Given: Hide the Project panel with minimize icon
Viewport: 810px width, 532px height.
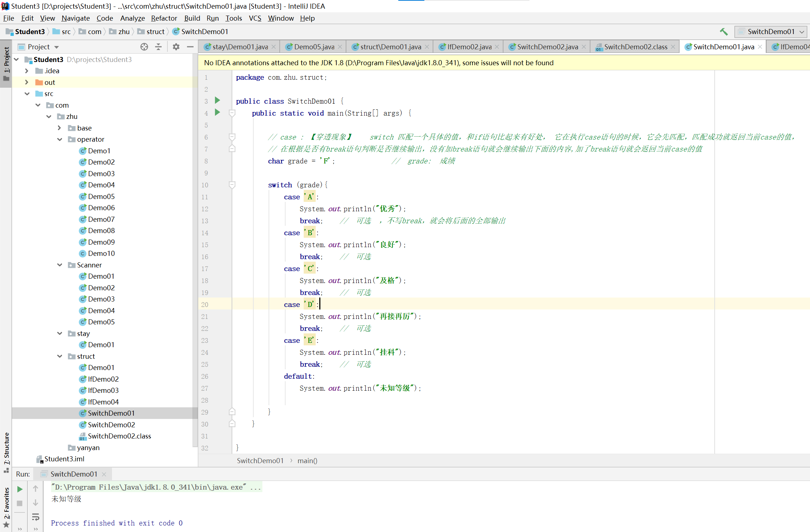Looking at the screenshot, I should [190, 47].
